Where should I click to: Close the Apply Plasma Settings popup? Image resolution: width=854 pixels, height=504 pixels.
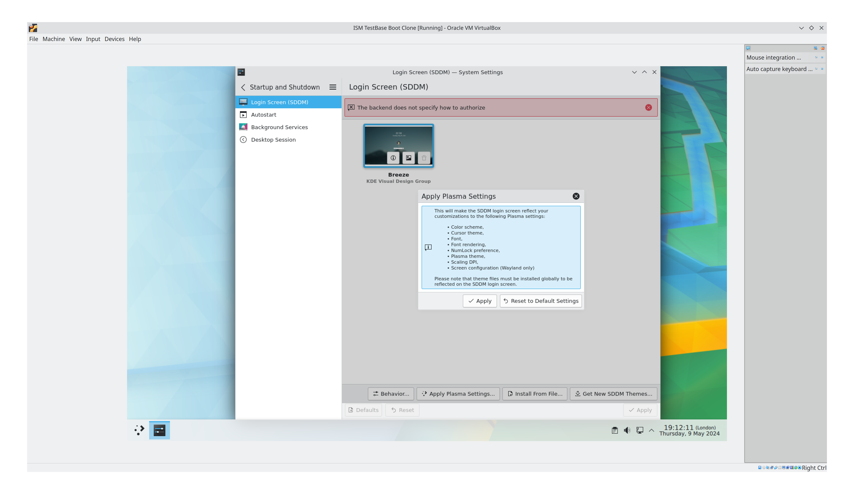tap(576, 196)
